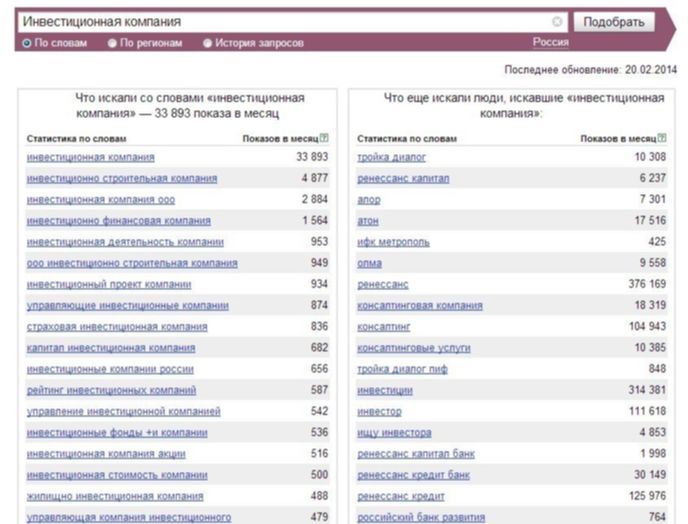Open 'атон' related query link
The width and height of the screenshot is (688, 524).
pos(368,221)
